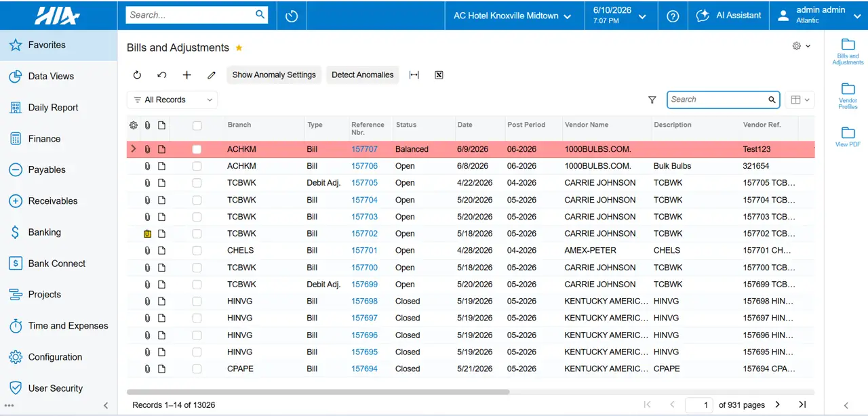The height and width of the screenshot is (416, 868).
Task: Check the box for bill 157707
Action: 197,149
